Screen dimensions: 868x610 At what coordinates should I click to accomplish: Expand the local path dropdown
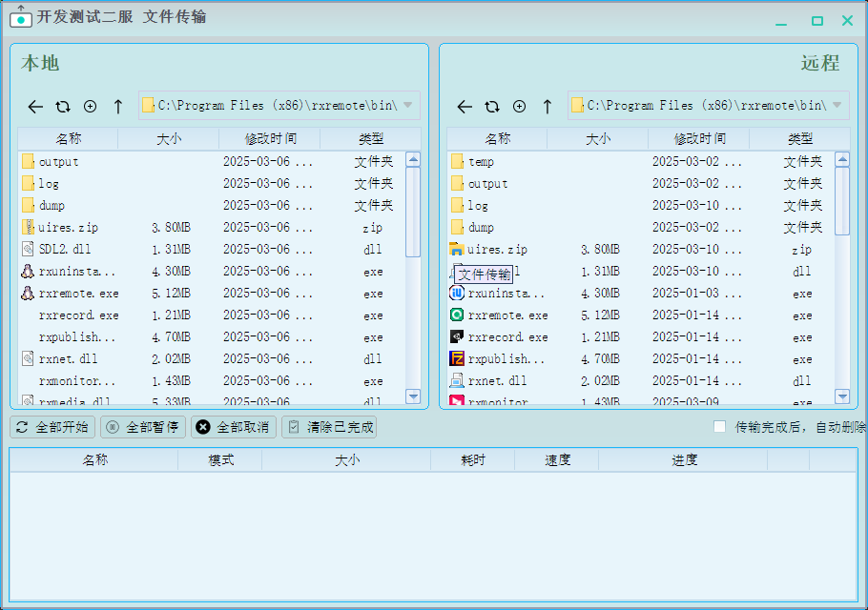point(408,106)
